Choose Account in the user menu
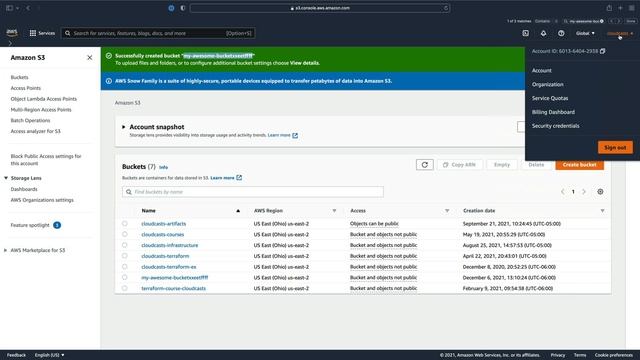Image resolution: width=640 pixels, height=360 pixels. [542, 70]
